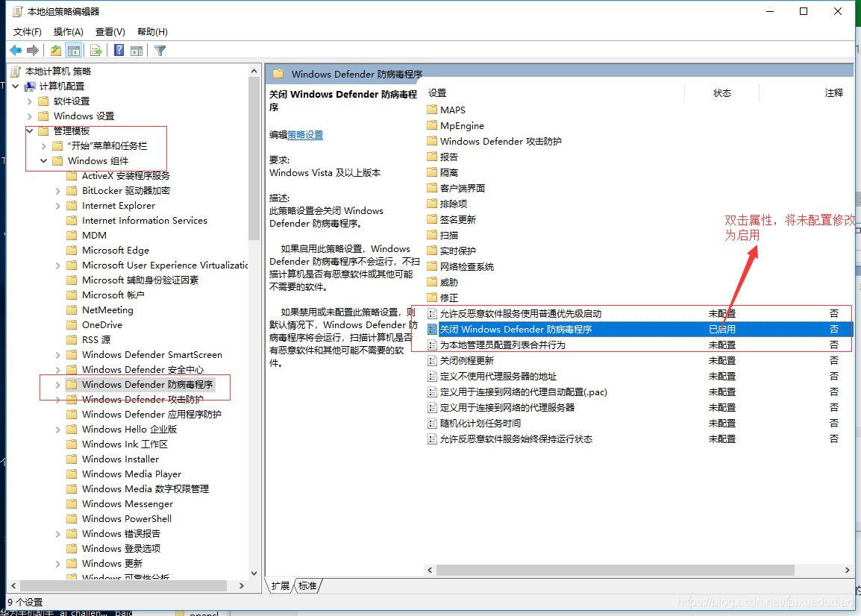Click the Up one level folder icon
The width and height of the screenshot is (861, 616).
[x=55, y=51]
